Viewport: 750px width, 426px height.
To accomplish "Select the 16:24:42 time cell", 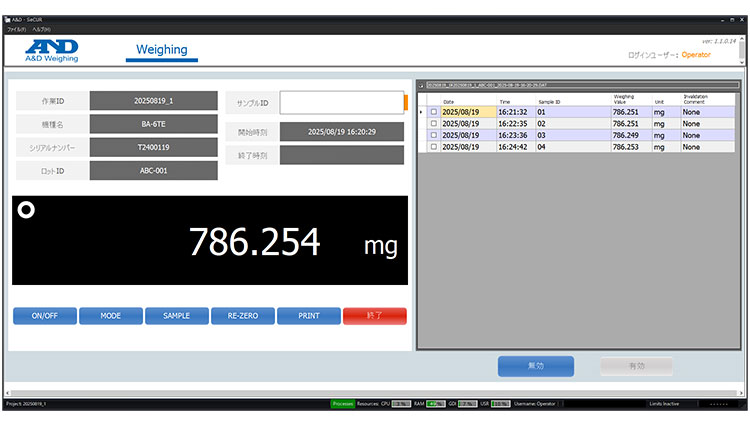I will tap(516, 147).
